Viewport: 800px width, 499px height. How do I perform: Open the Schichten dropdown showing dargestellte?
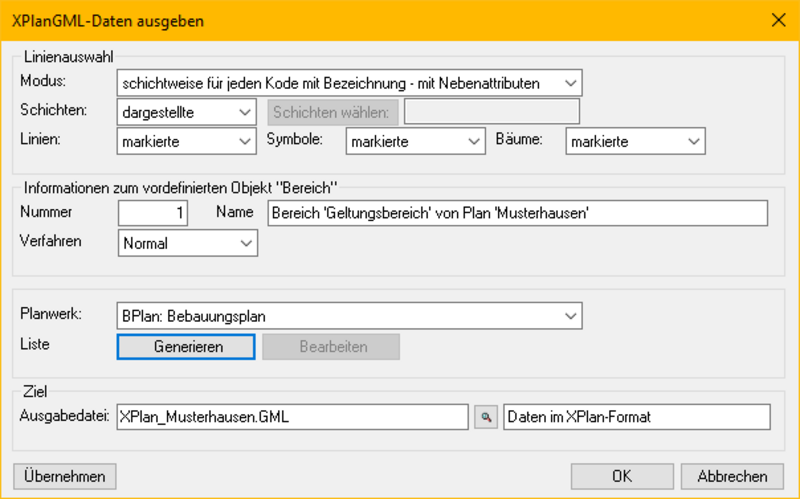pyautogui.click(x=187, y=112)
